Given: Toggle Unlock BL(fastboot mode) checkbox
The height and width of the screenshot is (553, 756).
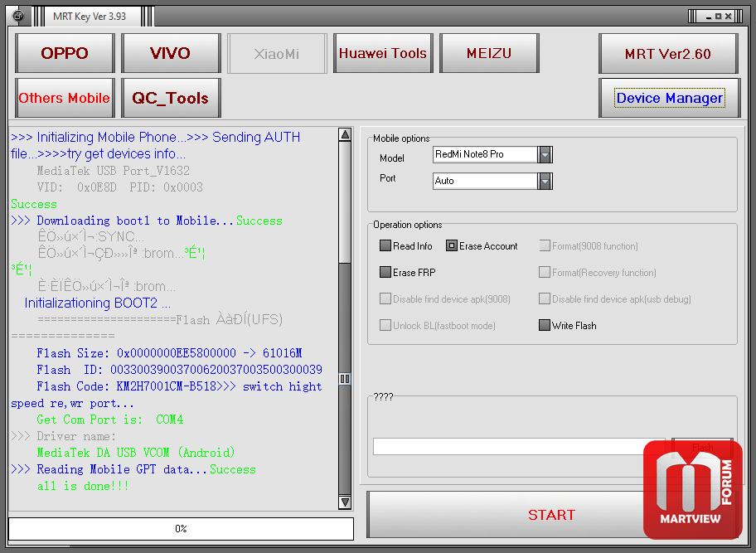Looking at the screenshot, I should pos(385,326).
